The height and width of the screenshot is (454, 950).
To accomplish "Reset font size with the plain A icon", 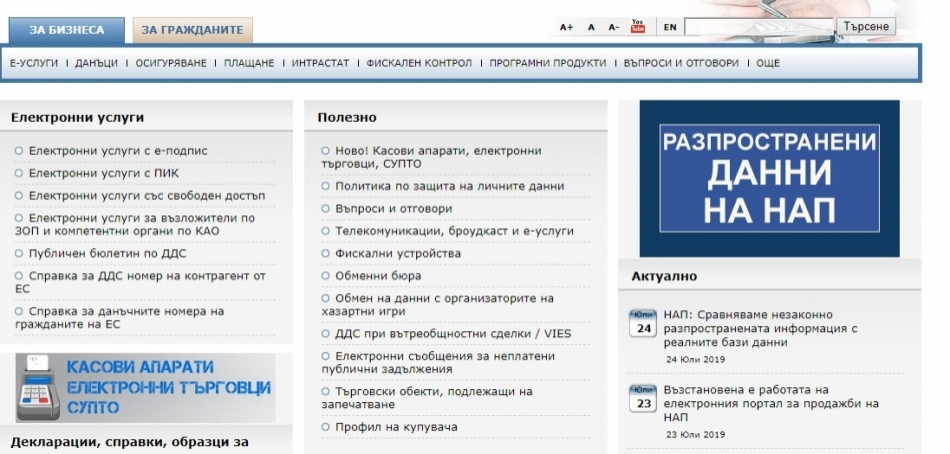I will (591, 27).
